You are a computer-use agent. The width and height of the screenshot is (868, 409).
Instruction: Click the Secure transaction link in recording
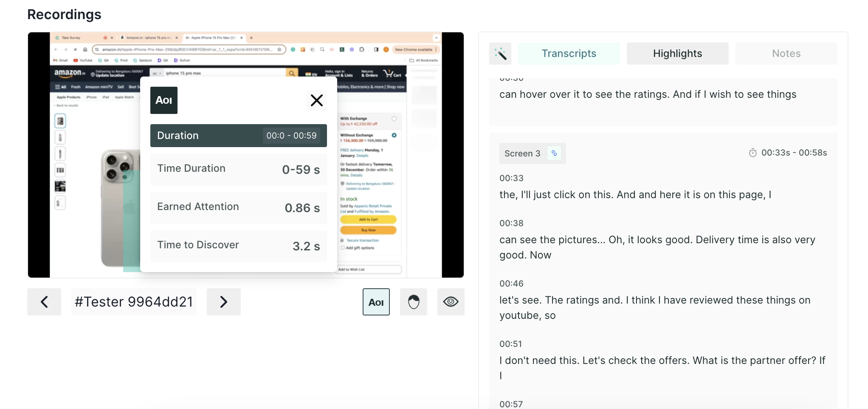pyautogui.click(x=363, y=240)
